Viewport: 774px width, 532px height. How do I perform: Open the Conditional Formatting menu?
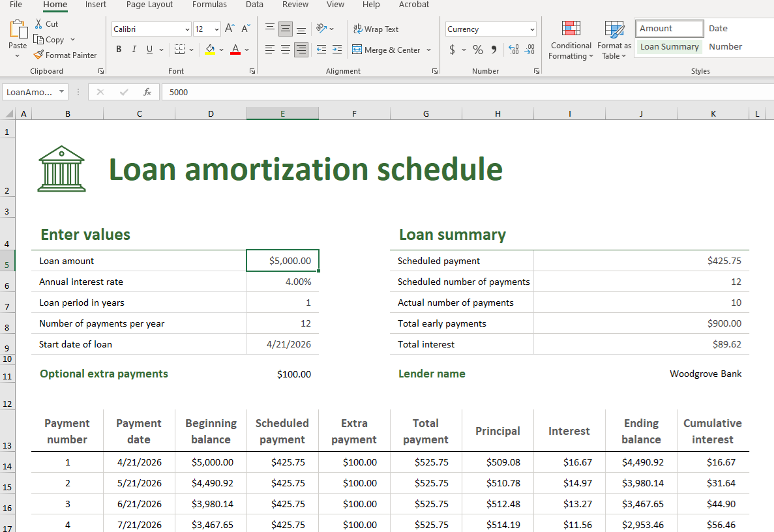[571, 40]
